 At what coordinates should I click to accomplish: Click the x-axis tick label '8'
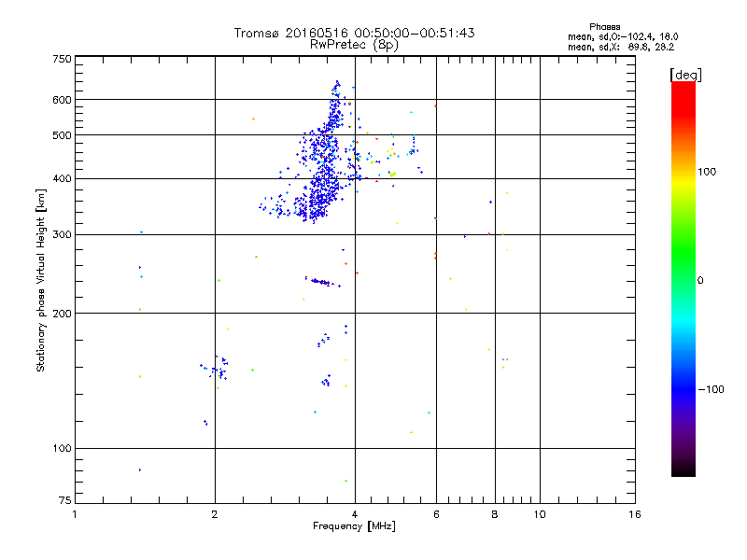[x=495, y=514]
